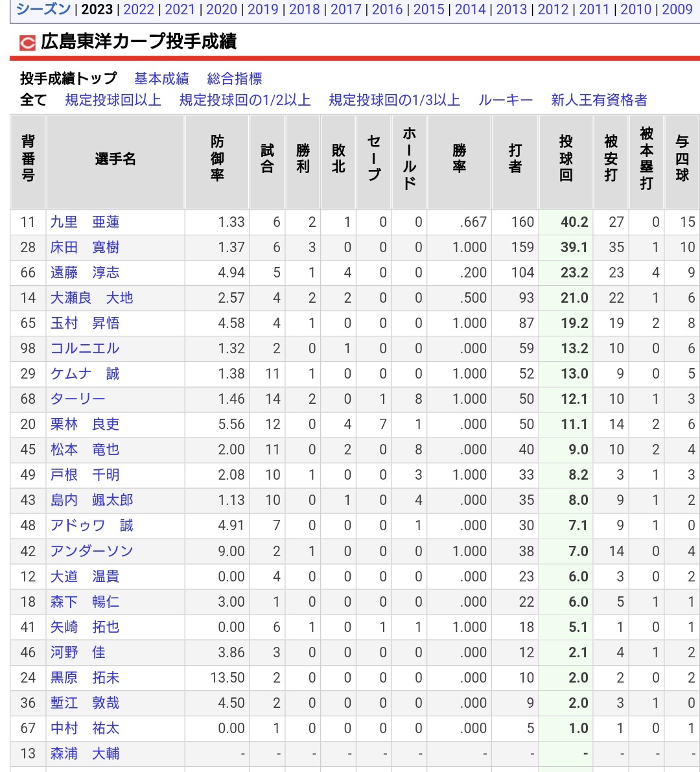This screenshot has height=772, width=700.
Task: Open the 2022 season link
Action: [x=138, y=9]
